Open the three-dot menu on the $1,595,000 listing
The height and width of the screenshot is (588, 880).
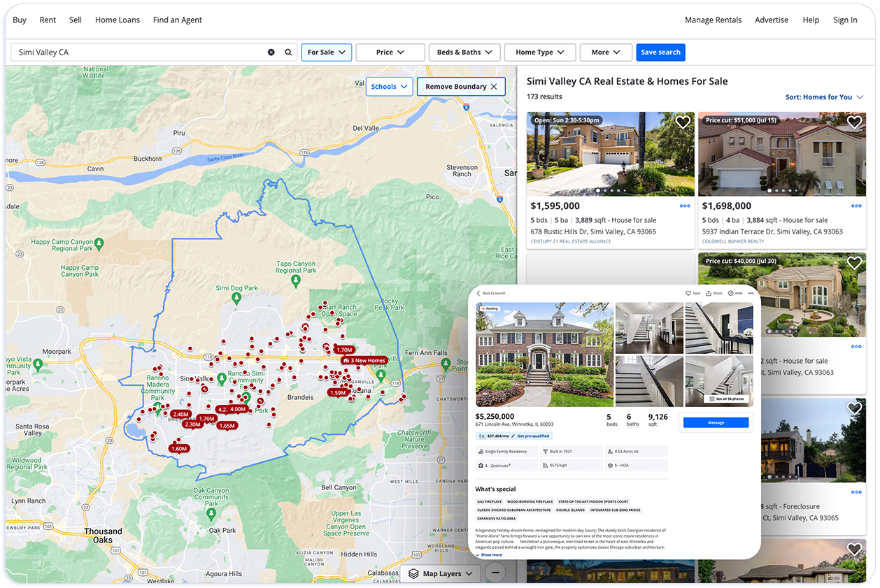click(x=685, y=206)
